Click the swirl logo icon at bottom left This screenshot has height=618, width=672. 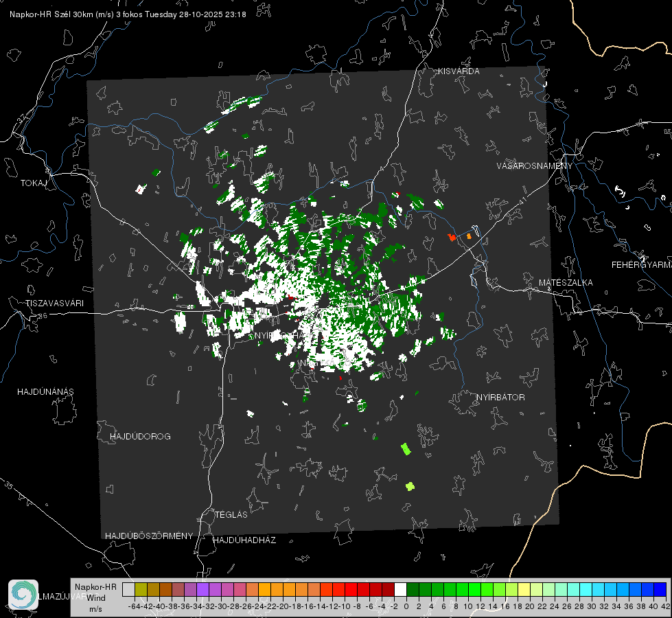coord(23,595)
